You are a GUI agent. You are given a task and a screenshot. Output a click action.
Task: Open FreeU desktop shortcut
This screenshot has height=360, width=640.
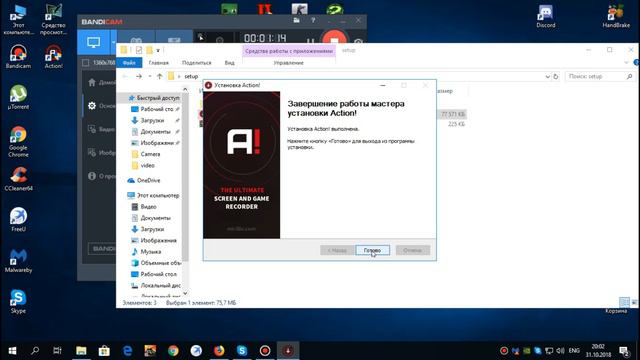point(18,220)
